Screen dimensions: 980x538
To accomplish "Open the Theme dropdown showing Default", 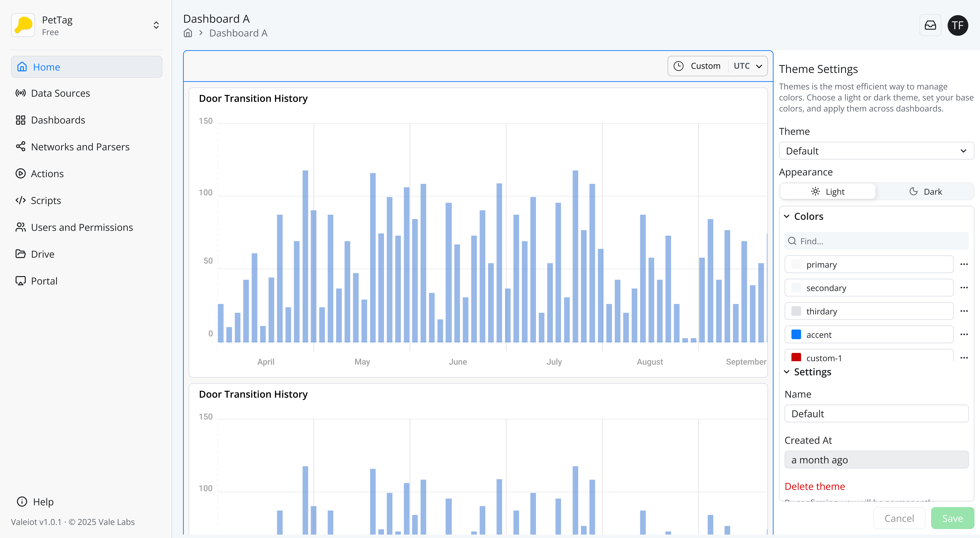I will pyautogui.click(x=876, y=151).
